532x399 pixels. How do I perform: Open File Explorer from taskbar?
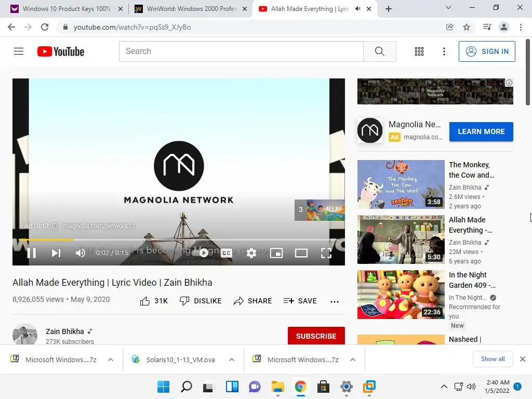click(277, 387)
